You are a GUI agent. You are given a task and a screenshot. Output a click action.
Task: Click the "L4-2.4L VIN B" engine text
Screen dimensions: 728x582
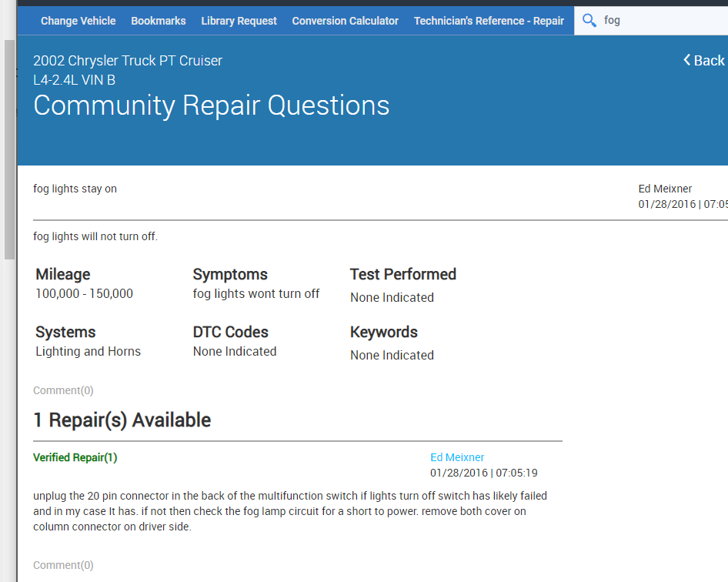click(x=75, y=80)
